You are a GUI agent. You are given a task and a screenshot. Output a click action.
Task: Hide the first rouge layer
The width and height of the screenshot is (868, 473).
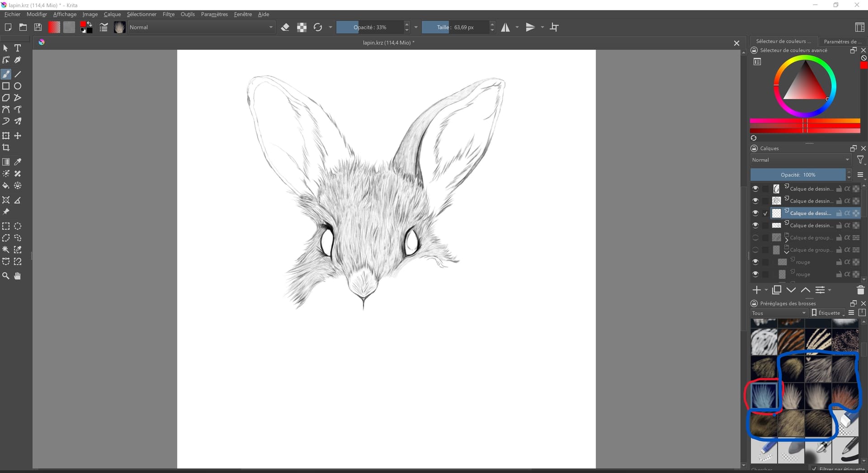755,262
